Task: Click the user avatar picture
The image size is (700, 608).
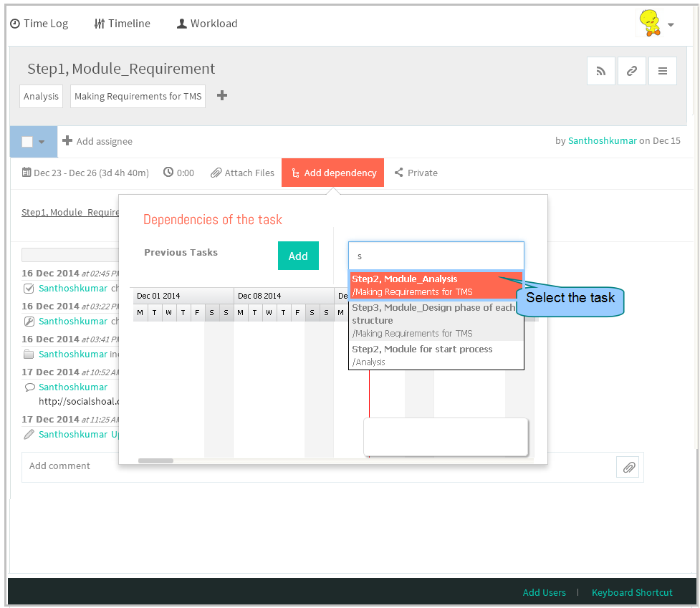Action: click(x=650, y=23)
